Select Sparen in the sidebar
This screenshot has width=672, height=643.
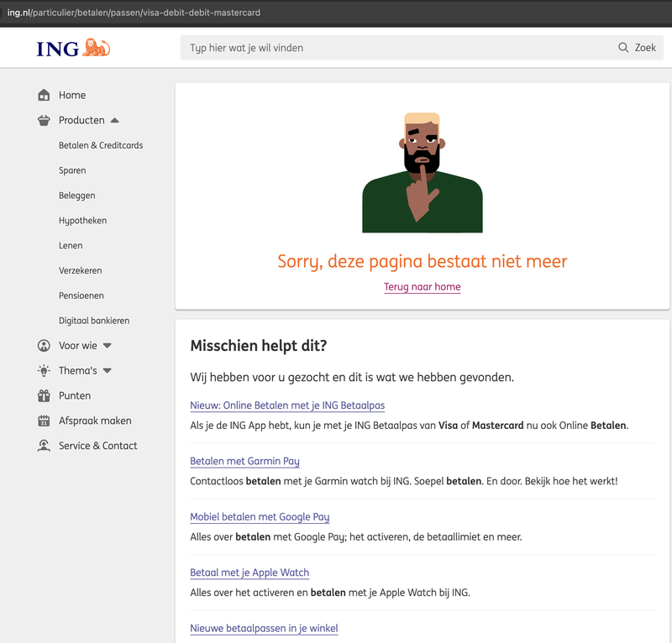72,170
